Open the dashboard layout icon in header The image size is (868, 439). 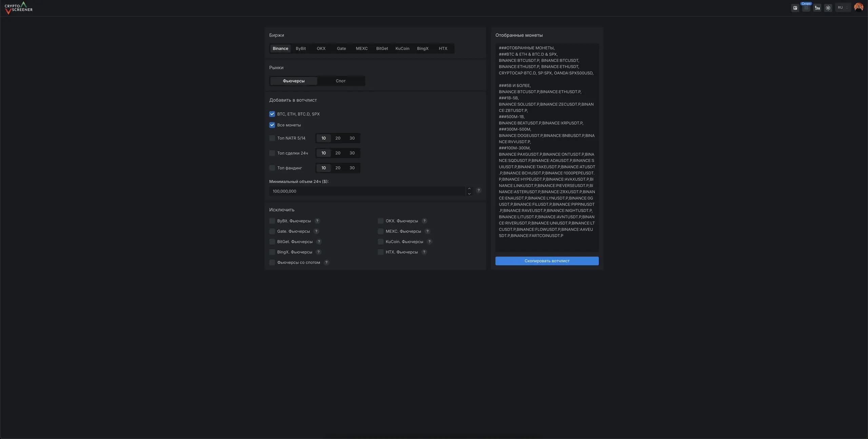pos(795,8)
